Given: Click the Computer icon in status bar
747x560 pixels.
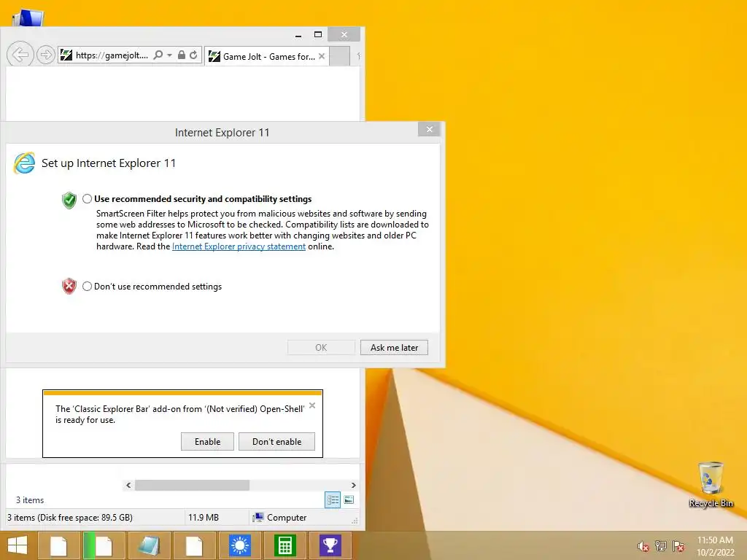Looking at the screenshot, I should click(x=258, y=518).
